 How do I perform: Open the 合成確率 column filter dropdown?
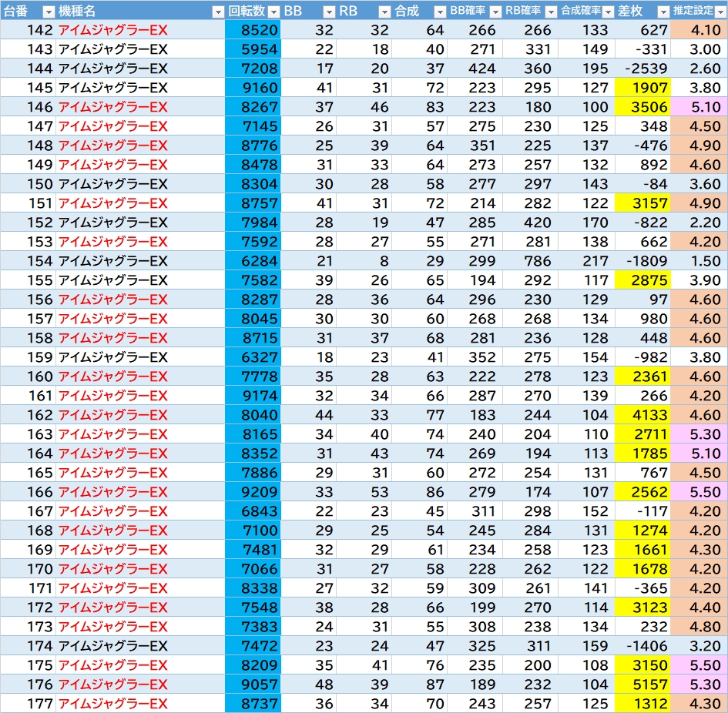point(608,12)
